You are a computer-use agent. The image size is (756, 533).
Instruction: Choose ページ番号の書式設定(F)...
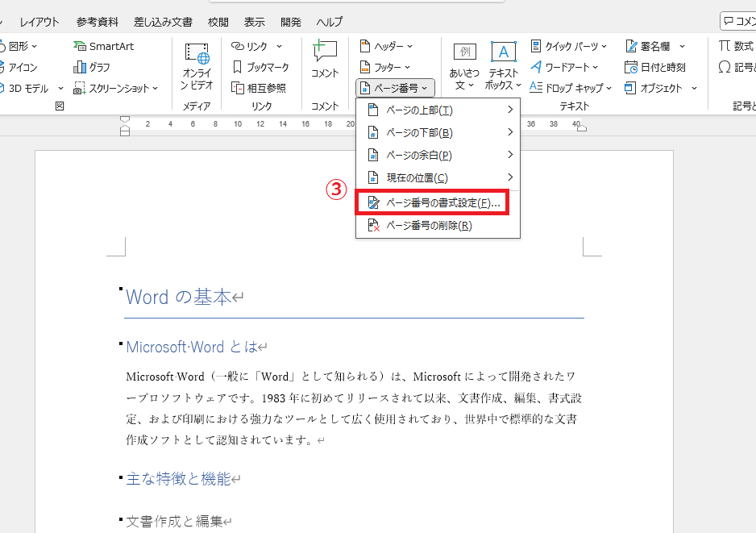click(438, 203)
